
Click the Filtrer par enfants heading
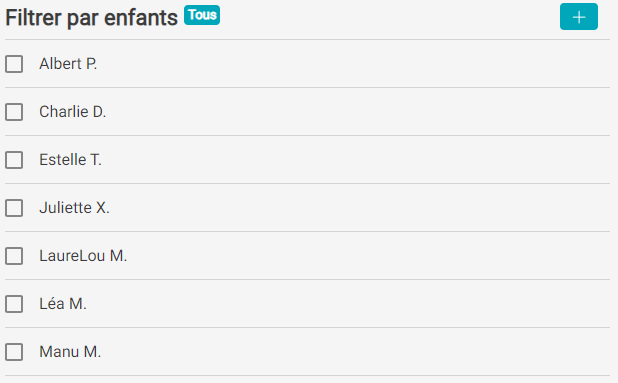click(x=91, y=18)
